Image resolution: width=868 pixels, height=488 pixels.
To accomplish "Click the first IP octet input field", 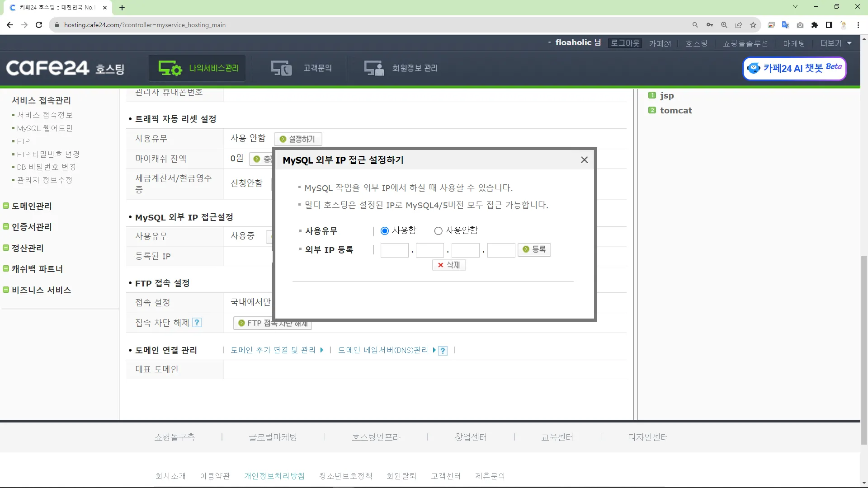I will pos(394,250).
